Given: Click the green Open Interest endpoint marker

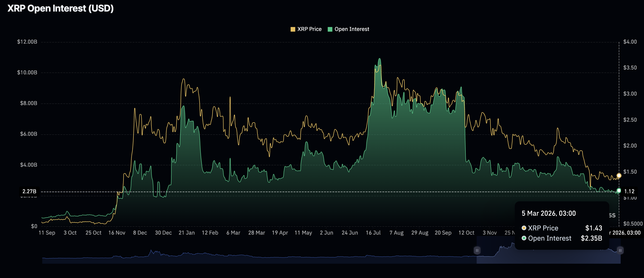Looking at the screenshot, I should [x=619, y=191].
